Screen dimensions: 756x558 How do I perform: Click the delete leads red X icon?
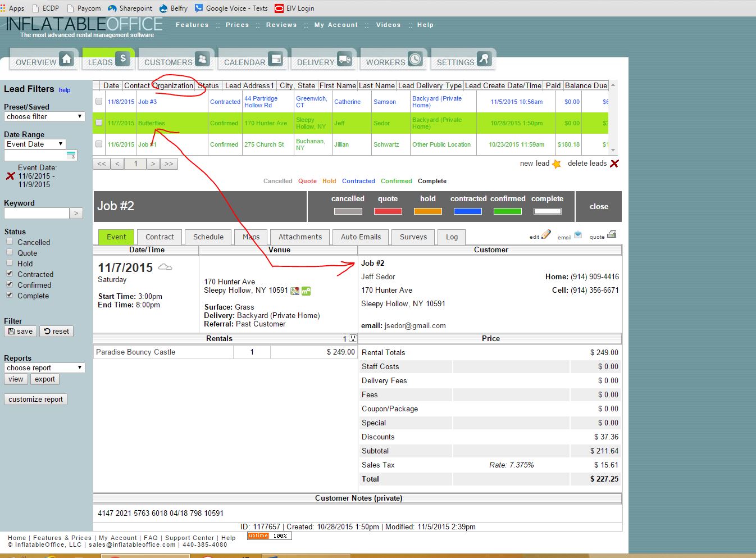pyautogui.click(x=614, y=164)
